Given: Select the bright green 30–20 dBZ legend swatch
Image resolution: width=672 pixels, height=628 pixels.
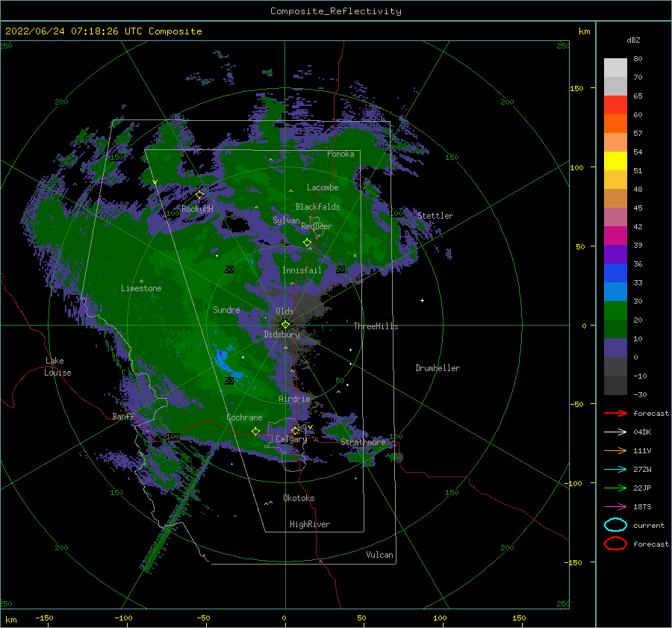Looking at the screenshot, I should point(615,310).
